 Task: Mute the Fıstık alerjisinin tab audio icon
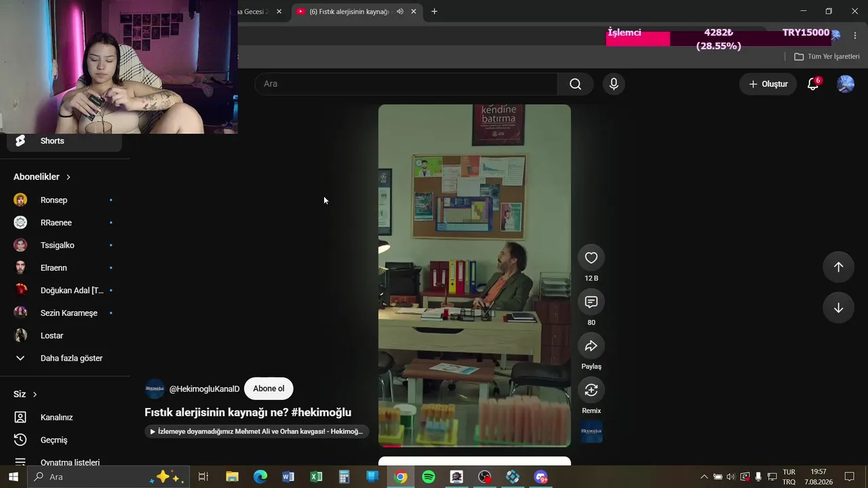pos(400,12)
